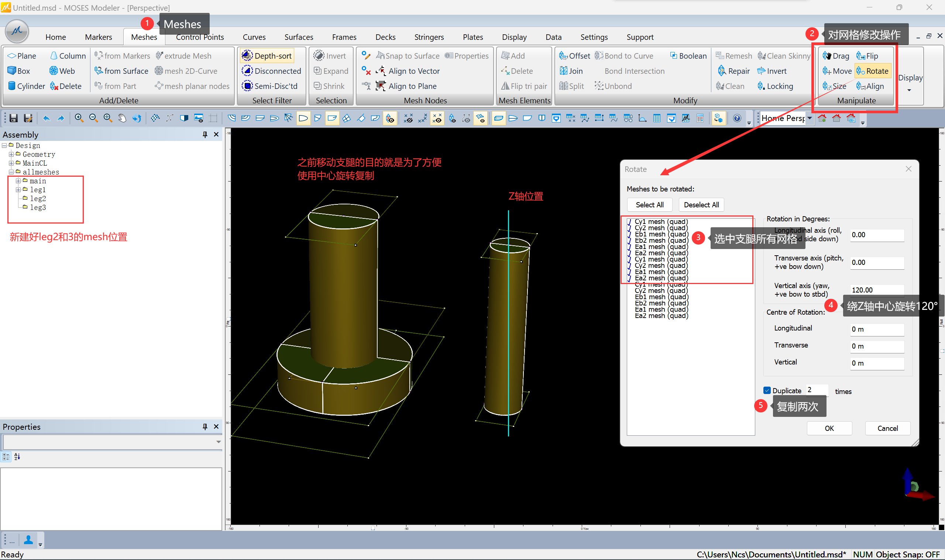This screenshot has height=560, width=945.
Task: Click the Select All button
Action: (x=649, y=204)
